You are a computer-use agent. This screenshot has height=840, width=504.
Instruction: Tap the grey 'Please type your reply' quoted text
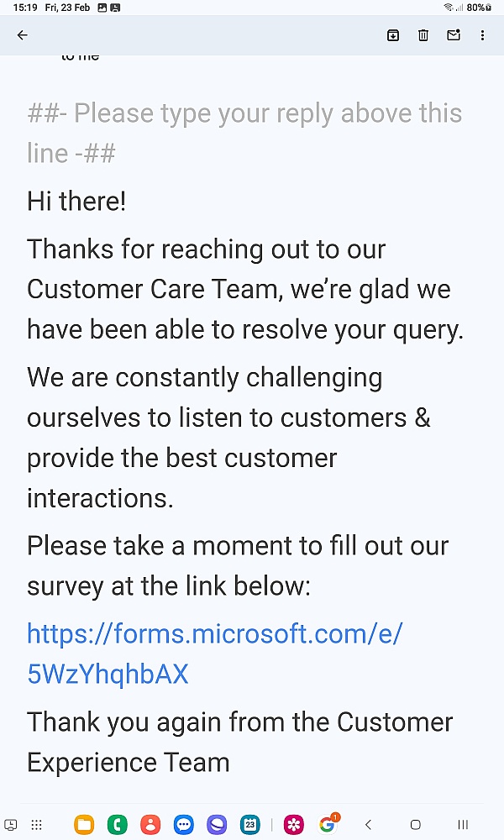click(x=244, y=133)
